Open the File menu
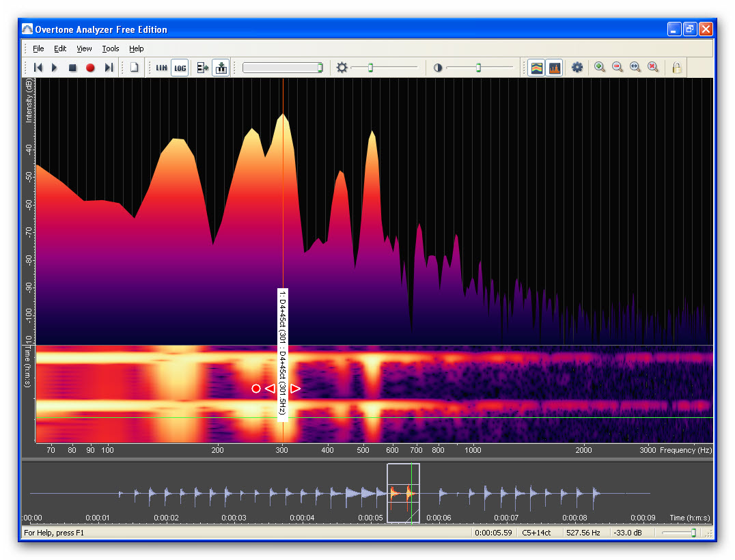Screen dimensions: 735x560 [x=38, y=48]
